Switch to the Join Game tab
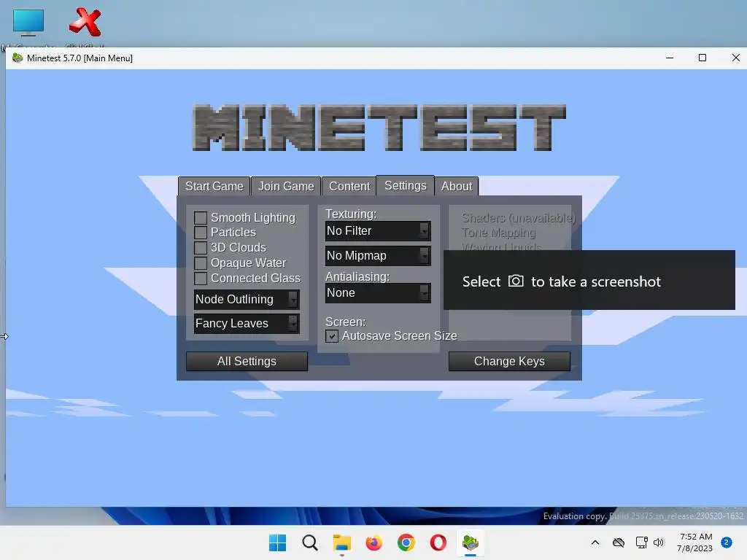Viewport: 747px width, 560px height. coord(286,186)
